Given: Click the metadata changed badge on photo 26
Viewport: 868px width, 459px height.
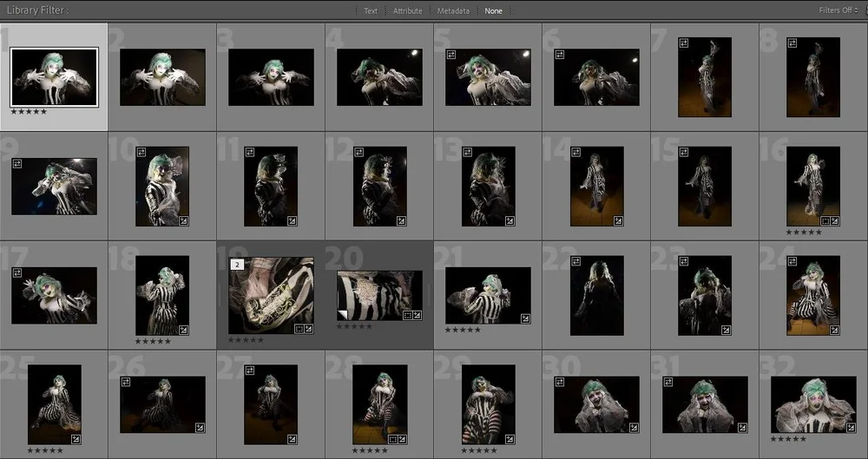Looking at the screenshot, I should [126, 382].
